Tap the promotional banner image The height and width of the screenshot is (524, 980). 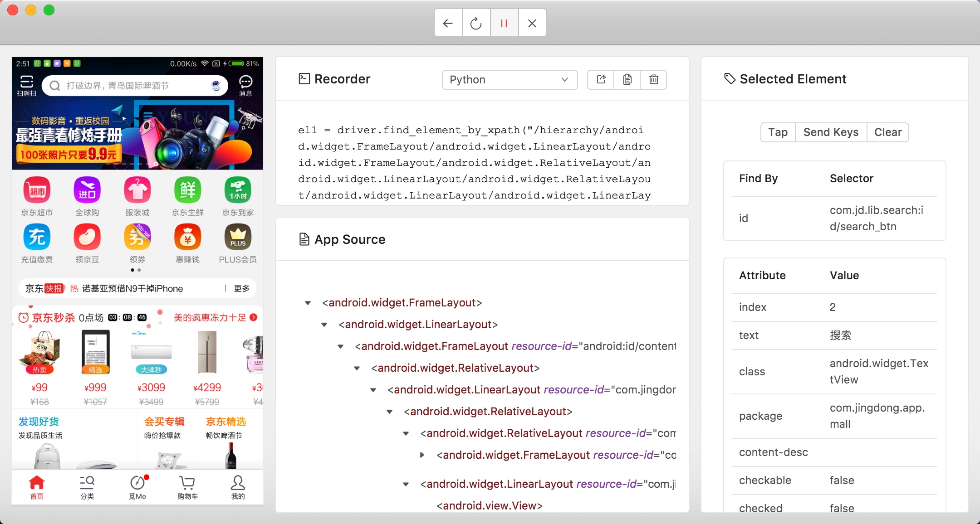point(137,134)
